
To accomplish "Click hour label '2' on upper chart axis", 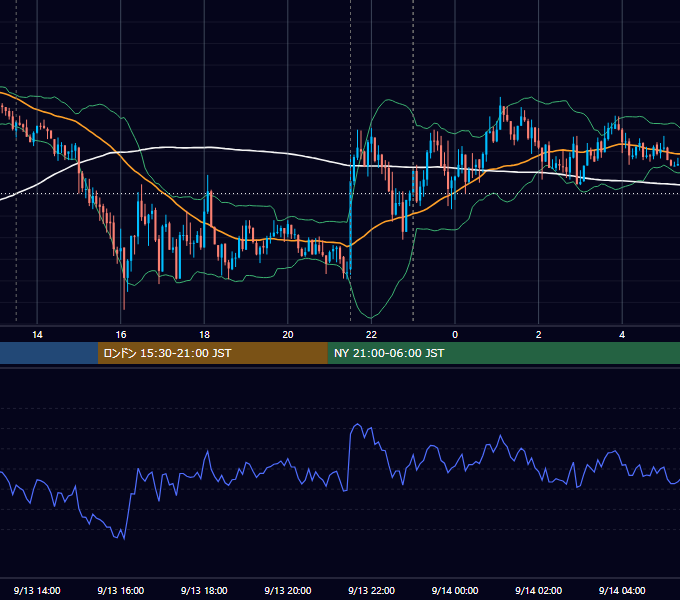I will click(539, 335).
